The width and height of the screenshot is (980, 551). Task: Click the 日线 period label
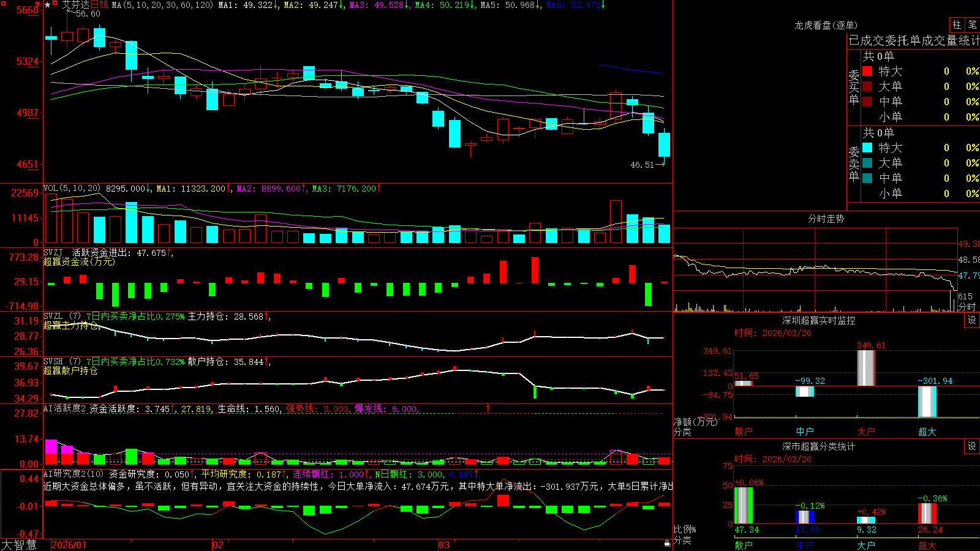[99, 5]
